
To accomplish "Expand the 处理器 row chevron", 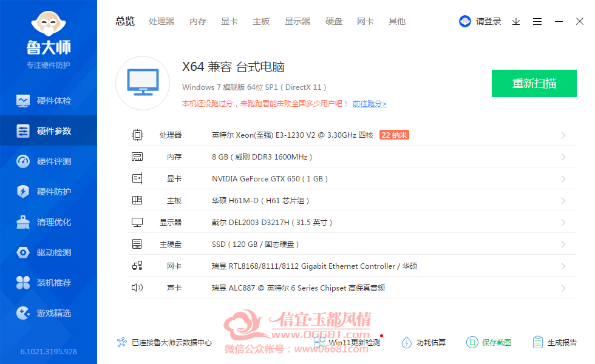I will coord(563,135).
